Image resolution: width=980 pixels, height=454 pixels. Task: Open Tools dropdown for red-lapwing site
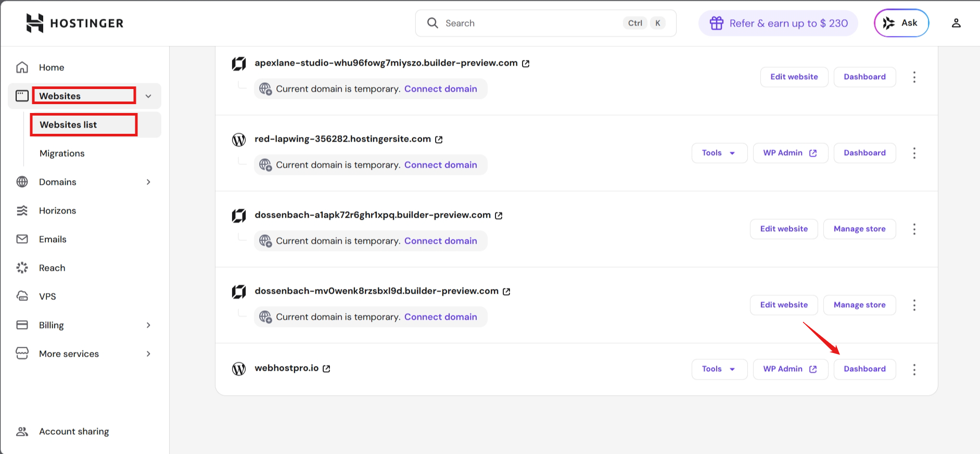(719, 153)
